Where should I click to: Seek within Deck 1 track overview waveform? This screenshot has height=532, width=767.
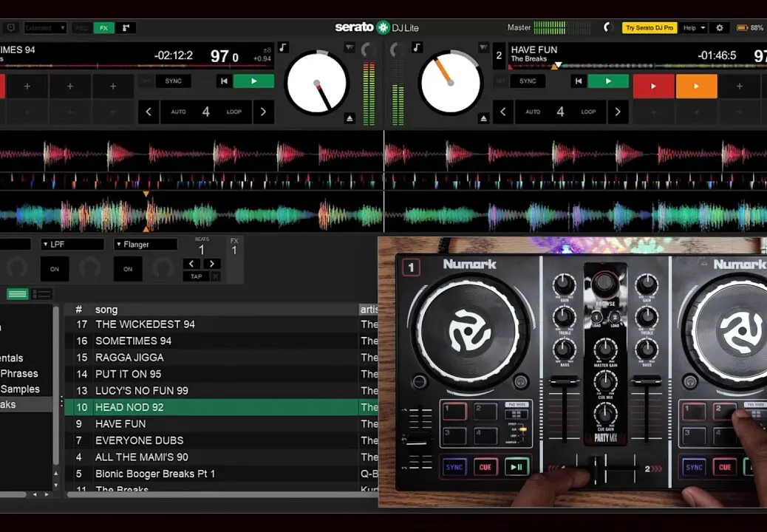tap(135, 66)
